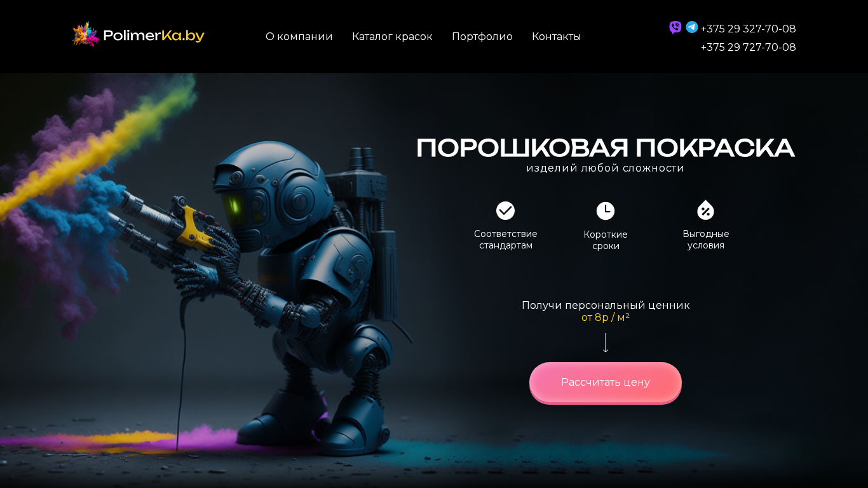Call the +375 29 727-70-08 number
The width and height of the screenshot is (868, 488).
748,47
